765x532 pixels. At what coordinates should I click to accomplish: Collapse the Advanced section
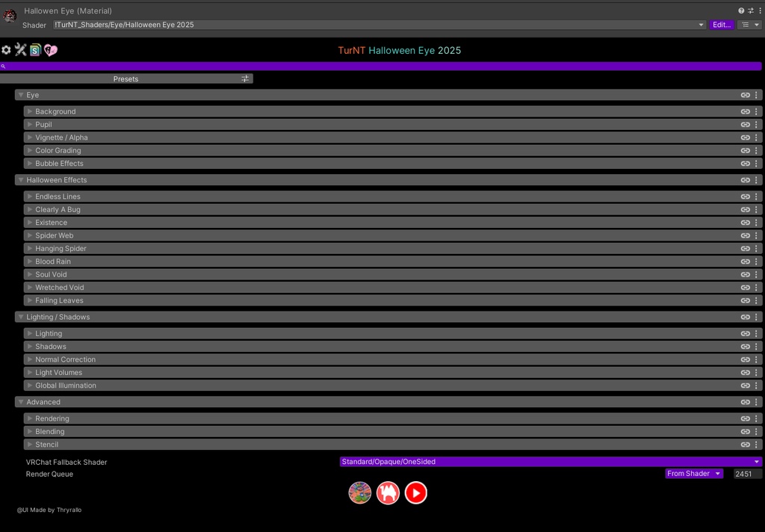point(20,402)
